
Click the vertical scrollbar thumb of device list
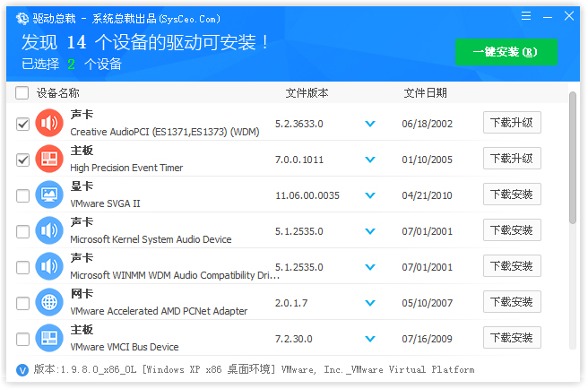(572, 158)
